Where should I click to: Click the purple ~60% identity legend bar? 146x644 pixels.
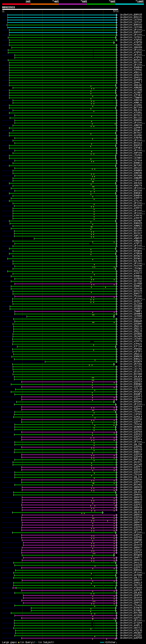(73, 4)
